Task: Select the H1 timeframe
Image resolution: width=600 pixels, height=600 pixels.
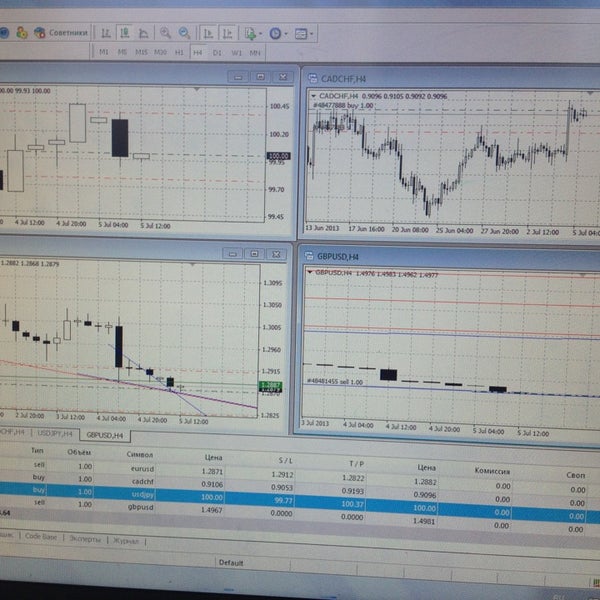Action: coord(179,52)
